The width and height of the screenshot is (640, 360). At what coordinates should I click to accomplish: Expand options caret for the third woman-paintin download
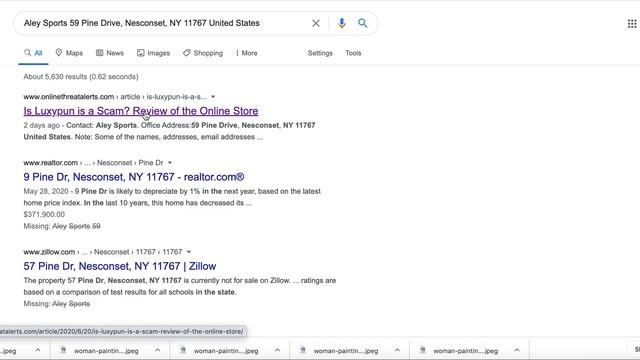coord(397,350)
